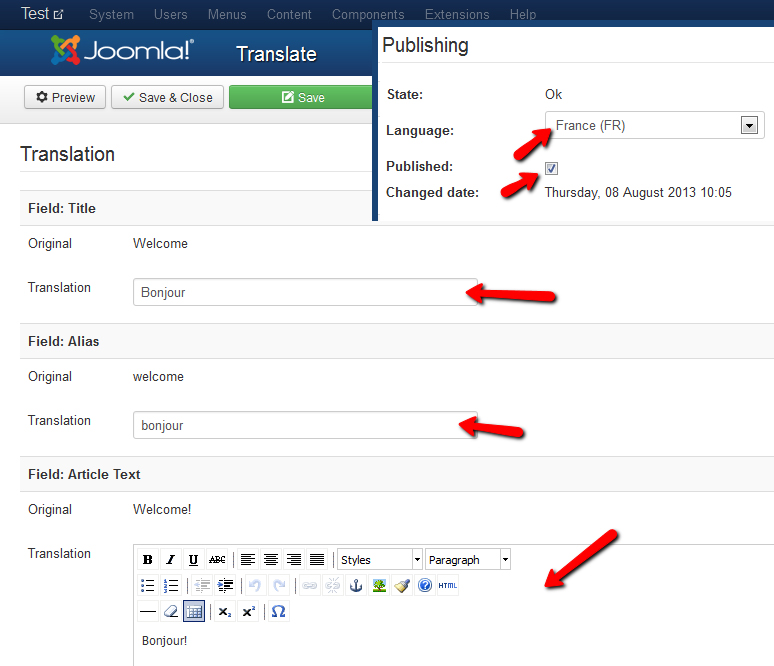Open the Paragraph format dropdown
Viewport: 774px width, 666px height.
click(467, 559)
